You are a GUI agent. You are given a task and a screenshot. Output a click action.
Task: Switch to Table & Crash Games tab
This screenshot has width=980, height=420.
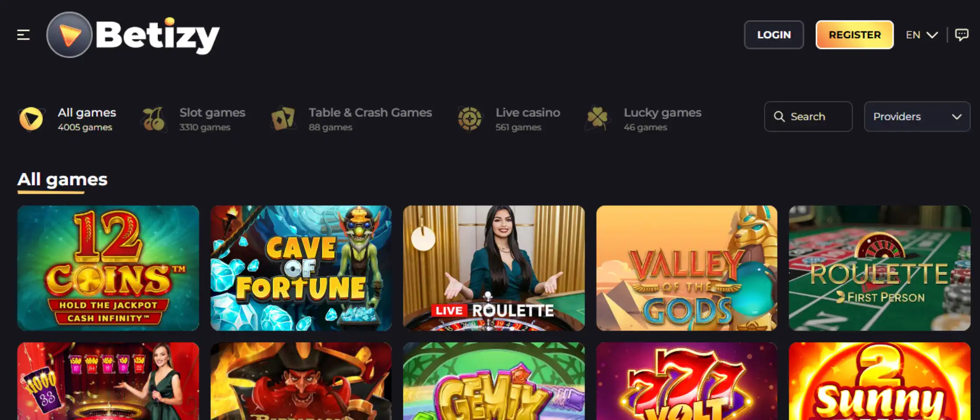point(351,119)
